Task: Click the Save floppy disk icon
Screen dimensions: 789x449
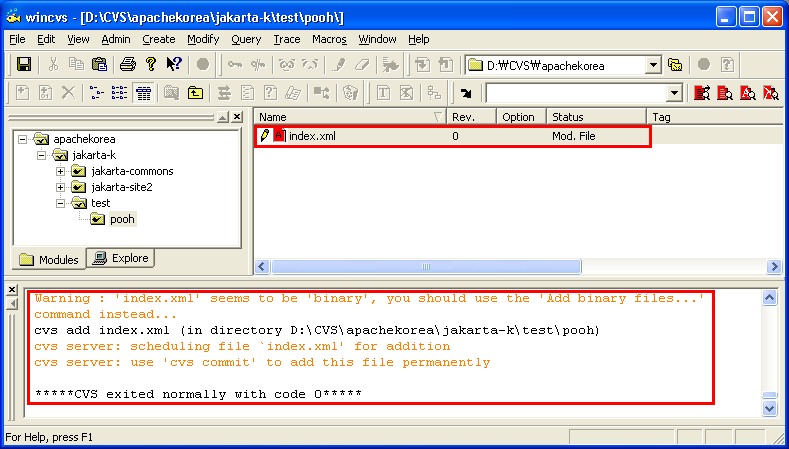Action: (24, 64)
